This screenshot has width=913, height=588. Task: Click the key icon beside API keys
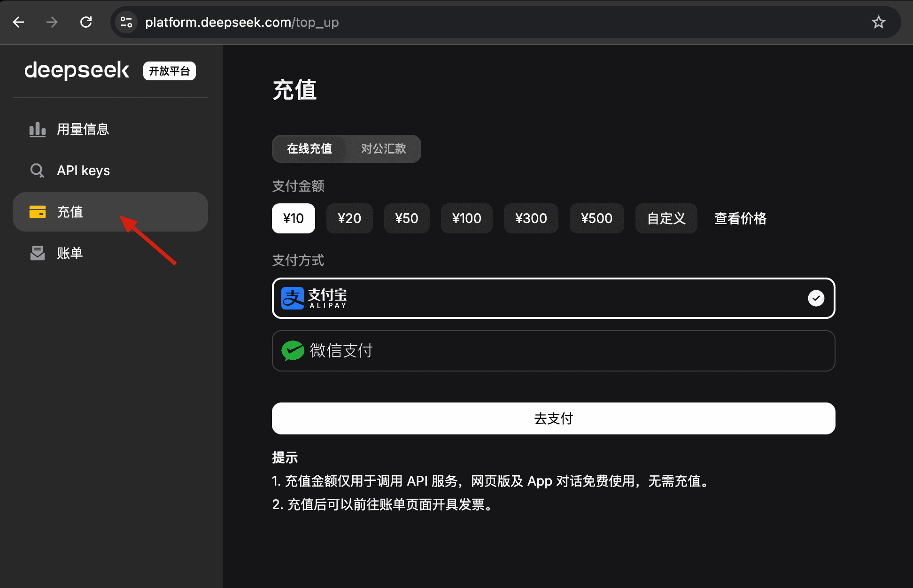tap(38, 170)
